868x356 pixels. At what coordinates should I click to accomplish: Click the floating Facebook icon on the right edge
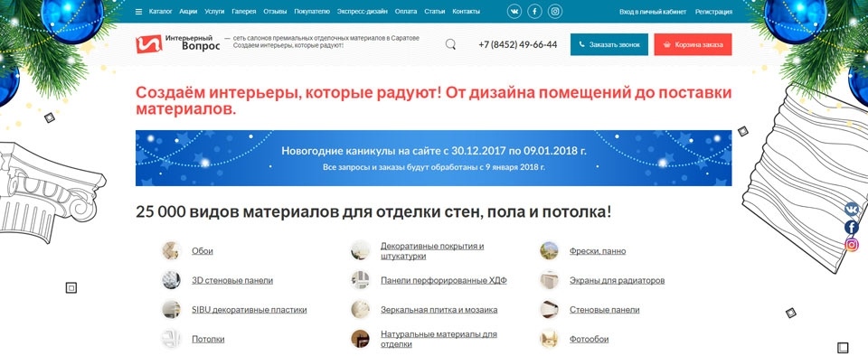pyautogui.click(x=852, y=227)
